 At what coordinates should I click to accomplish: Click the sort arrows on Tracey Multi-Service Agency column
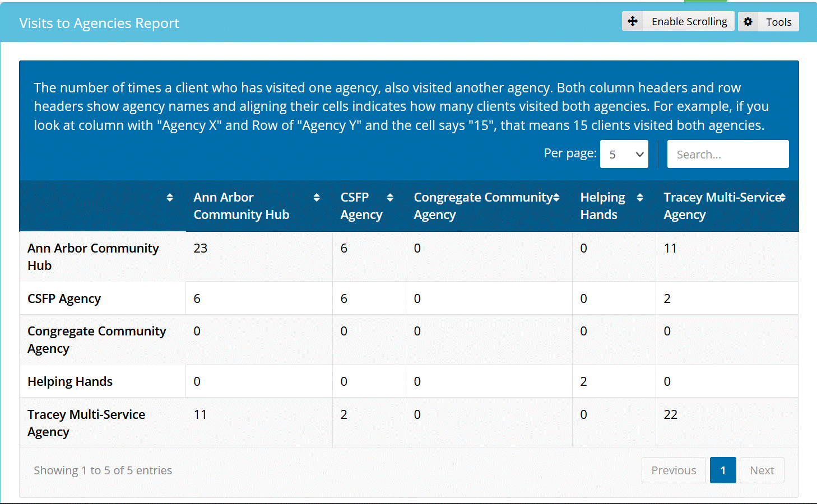(x=783, y=197)
